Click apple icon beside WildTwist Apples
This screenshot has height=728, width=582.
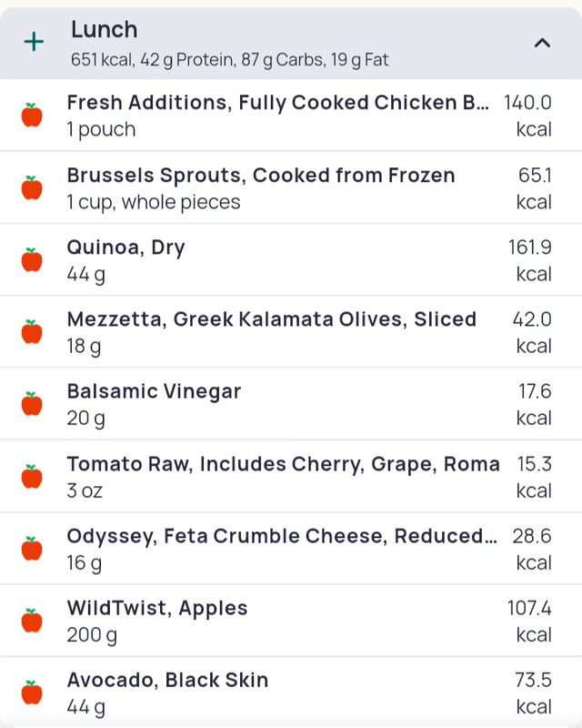tap(32, 621)
